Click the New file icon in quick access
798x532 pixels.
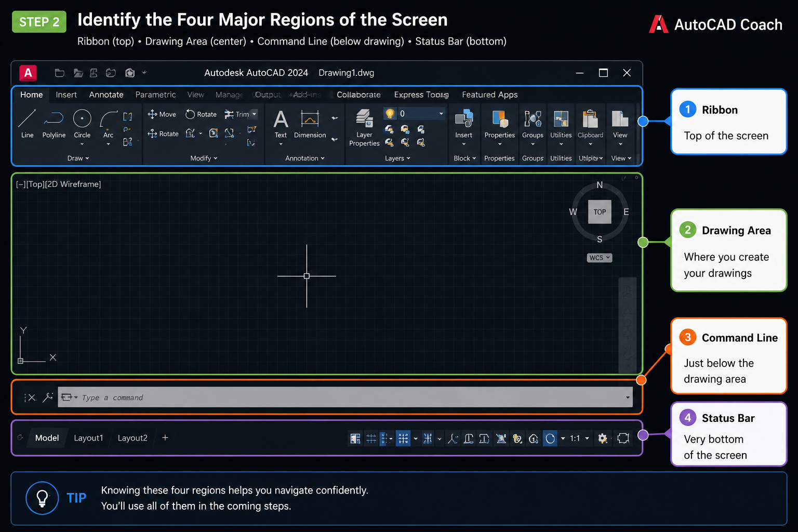(x=60, y=73)
